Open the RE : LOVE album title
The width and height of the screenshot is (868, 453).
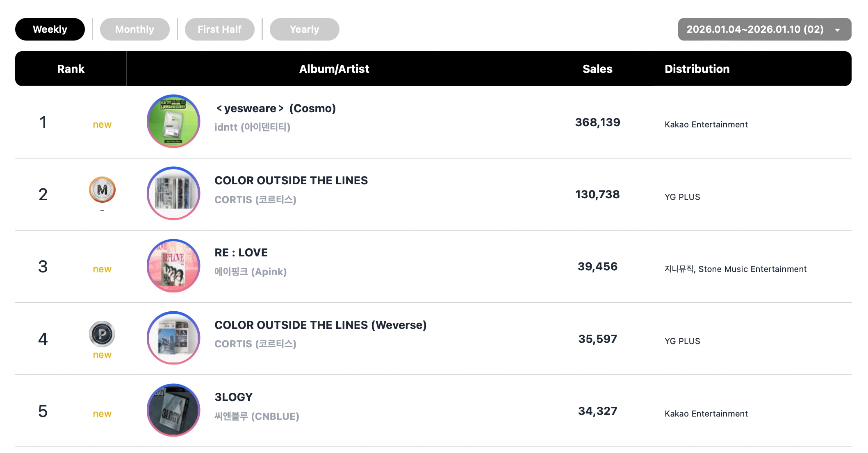241,253
